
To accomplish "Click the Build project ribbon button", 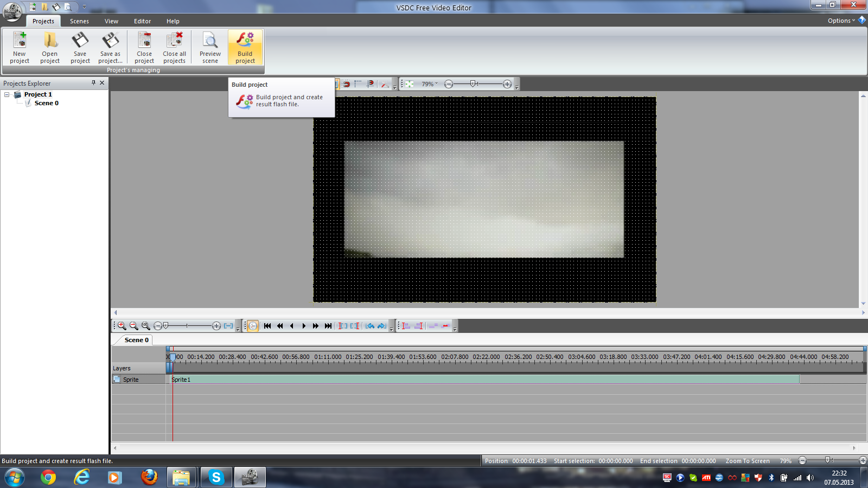I will pos(245,48).
